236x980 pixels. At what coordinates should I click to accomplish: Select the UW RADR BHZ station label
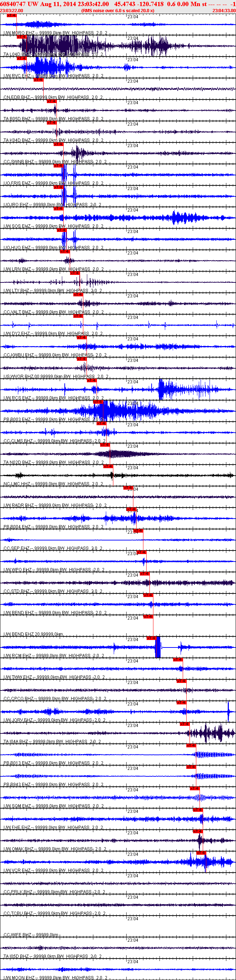(x=55, y=506)
